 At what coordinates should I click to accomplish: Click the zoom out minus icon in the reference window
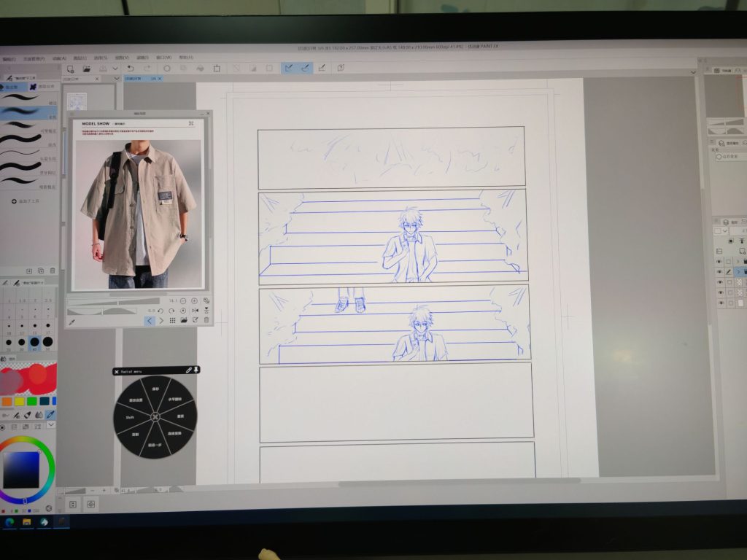183,301
